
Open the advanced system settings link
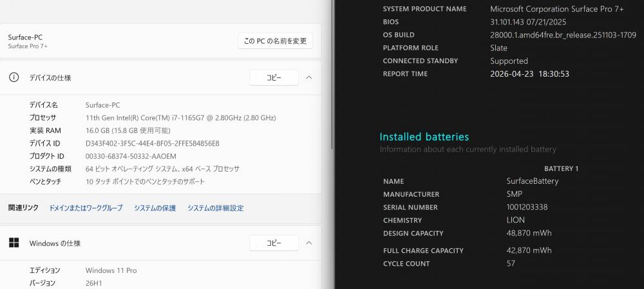(x=216, y=208)
